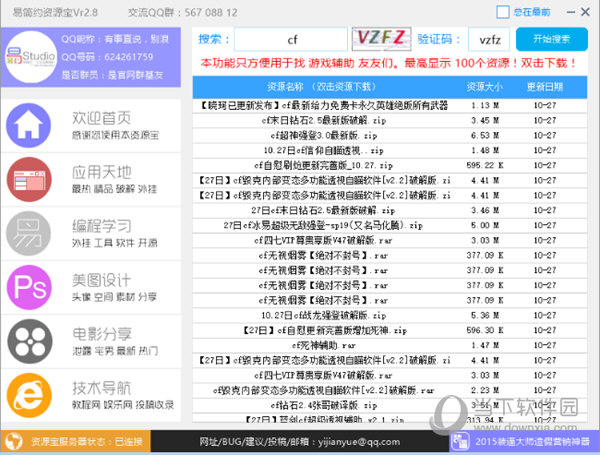Click the 资源大小 column header
This screenshot has width=600, height=455.
(484, 87)
